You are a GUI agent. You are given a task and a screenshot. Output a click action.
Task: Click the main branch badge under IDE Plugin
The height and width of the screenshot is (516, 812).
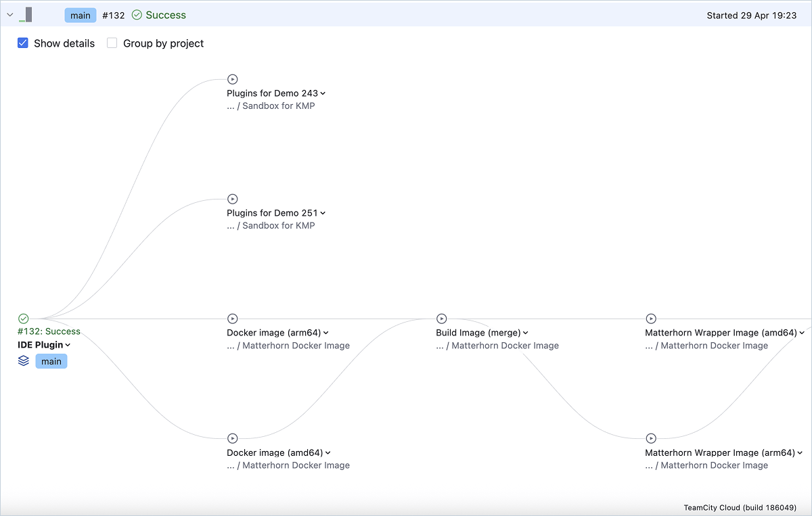(x=51, y=361)
